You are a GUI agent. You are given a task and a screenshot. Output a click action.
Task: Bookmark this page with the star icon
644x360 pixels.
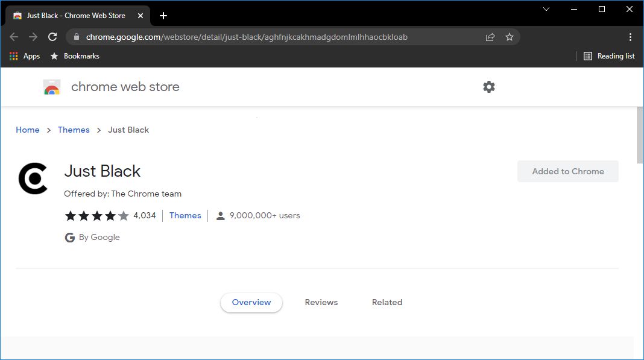point(510,37)
